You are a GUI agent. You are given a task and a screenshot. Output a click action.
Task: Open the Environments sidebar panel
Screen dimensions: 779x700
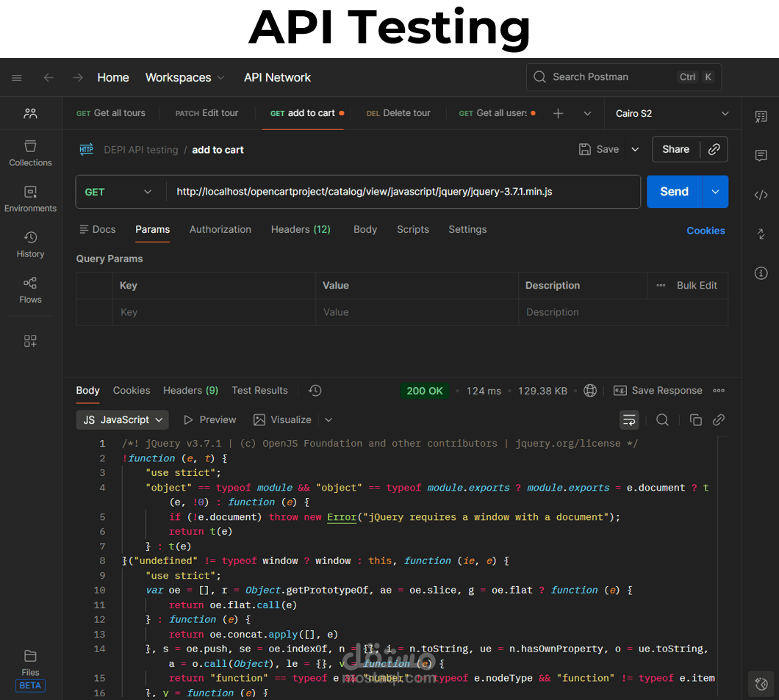(30, 199)
